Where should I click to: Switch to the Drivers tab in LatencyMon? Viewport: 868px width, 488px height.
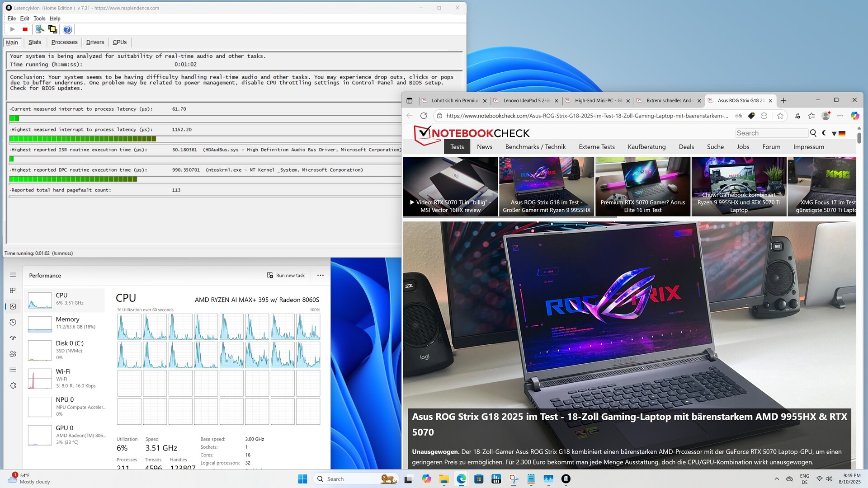95,42
